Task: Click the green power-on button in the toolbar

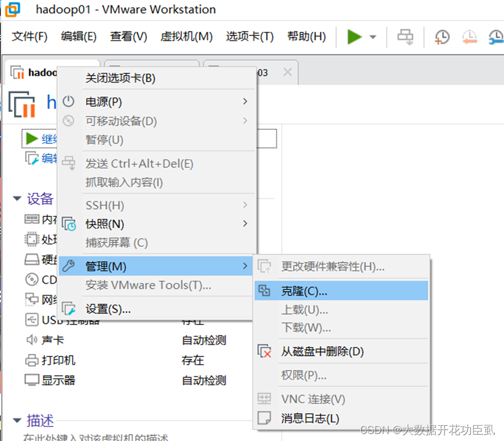Action: click(355, 36)
